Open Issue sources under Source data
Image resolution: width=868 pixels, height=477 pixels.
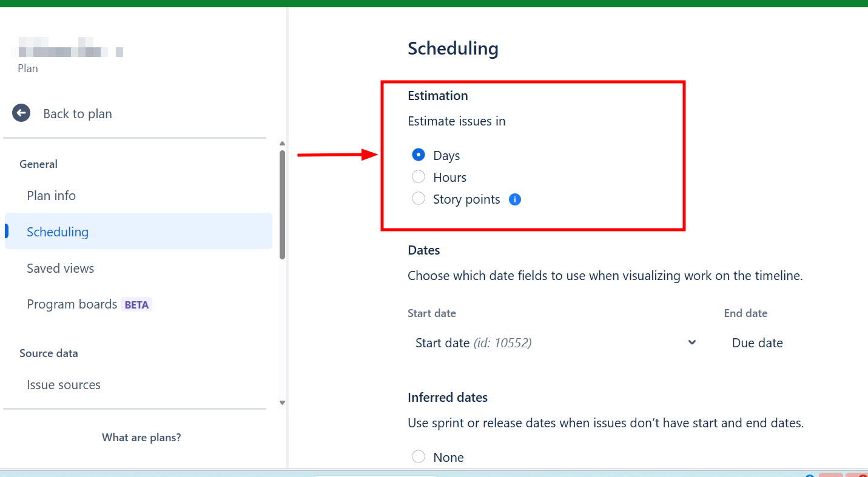[64, 385]
